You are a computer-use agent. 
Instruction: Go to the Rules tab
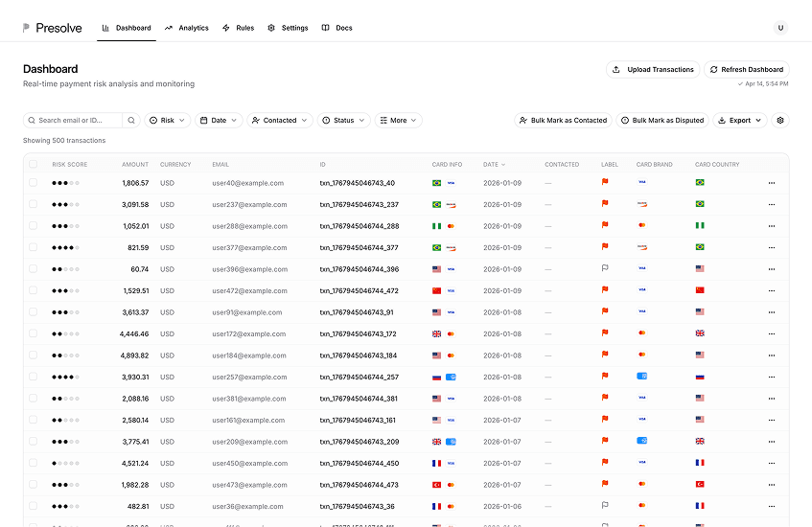click(238, 28)
